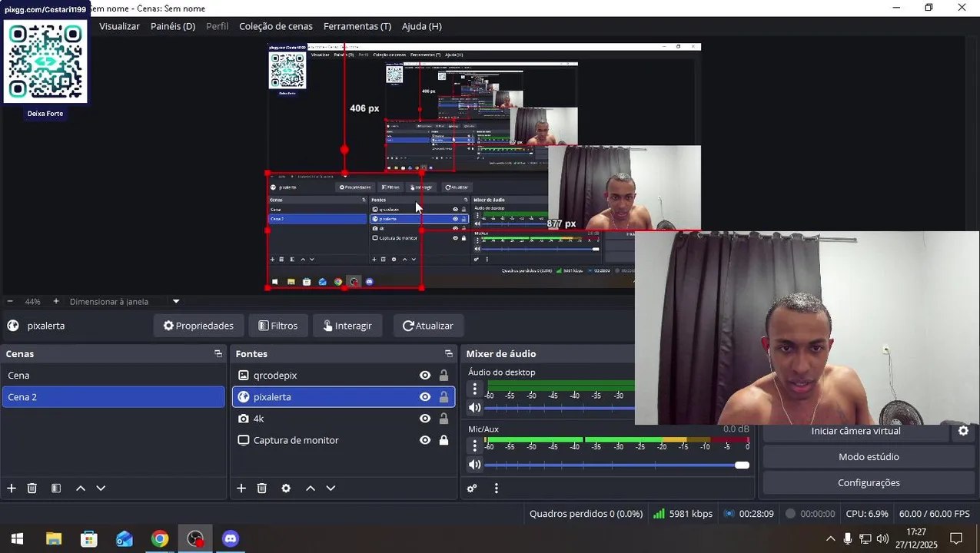Open the Windows Start menu
980x553 pixels.
tap(17, 538)
